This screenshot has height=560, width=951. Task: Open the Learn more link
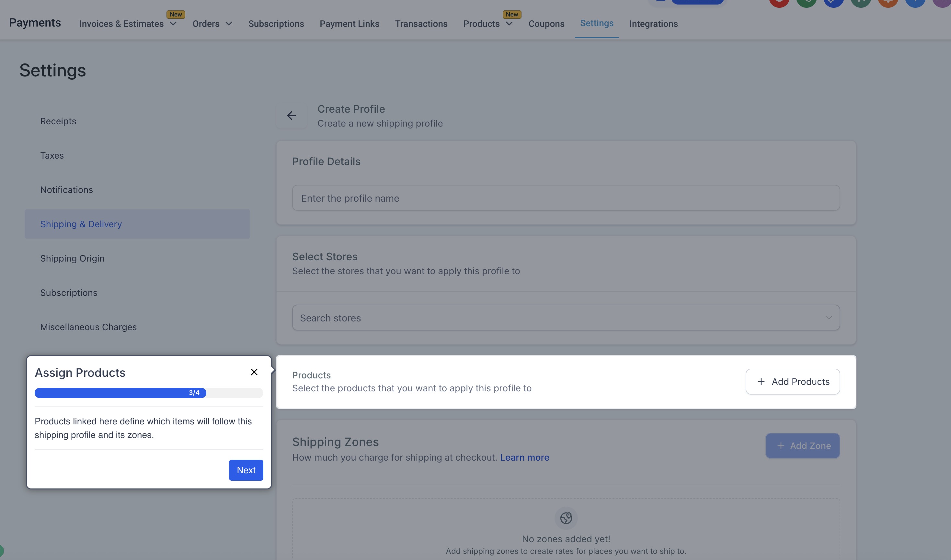pos(524,457)
